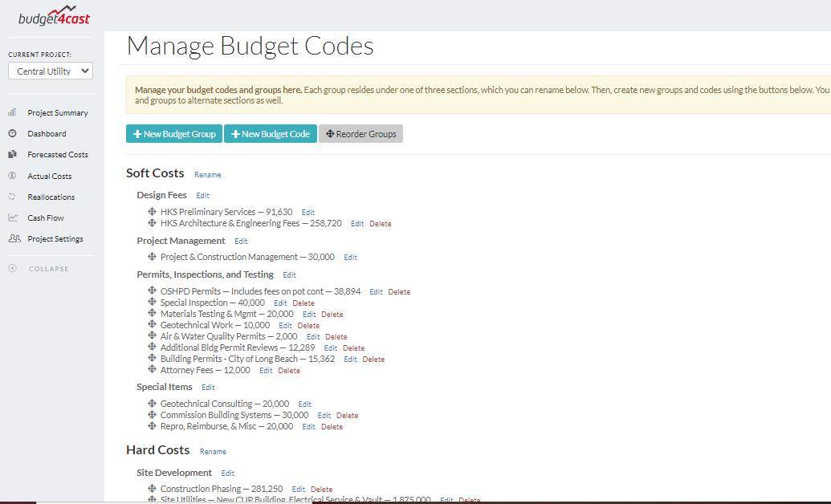Grab move handle for Attorney Fees

coord(152,369)
